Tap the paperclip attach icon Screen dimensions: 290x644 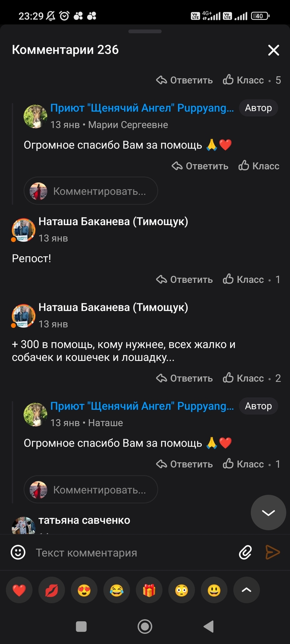245,552
